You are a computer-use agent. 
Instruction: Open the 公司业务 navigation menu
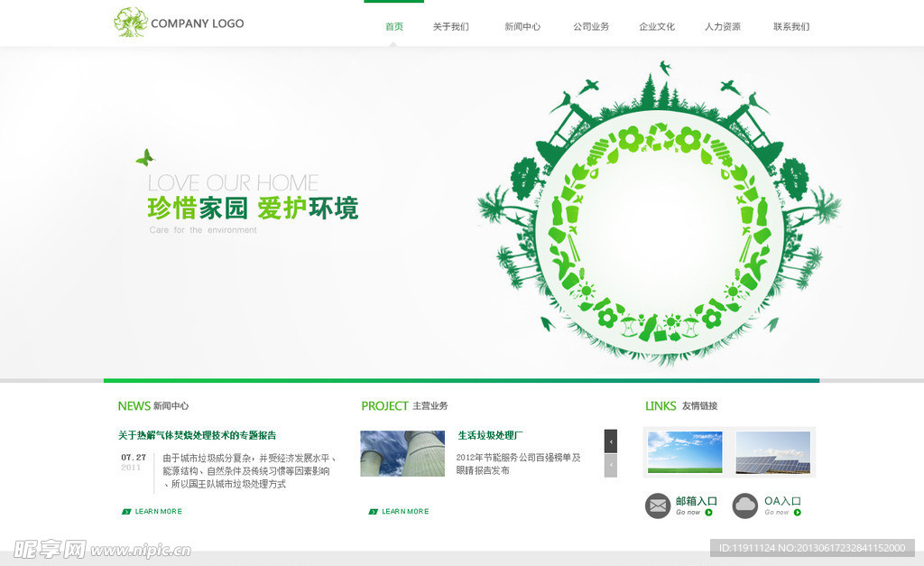pyautogui.click(x=590, y=26)
